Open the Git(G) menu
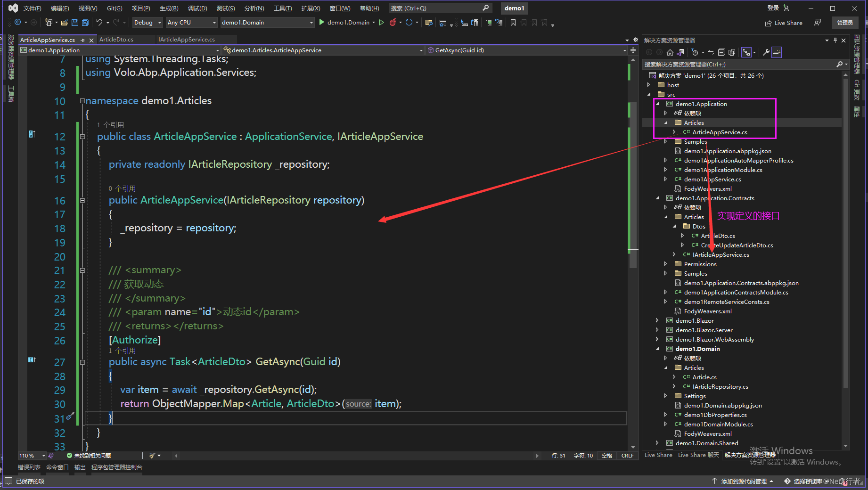The image size is (868, 490). point(114,8)
